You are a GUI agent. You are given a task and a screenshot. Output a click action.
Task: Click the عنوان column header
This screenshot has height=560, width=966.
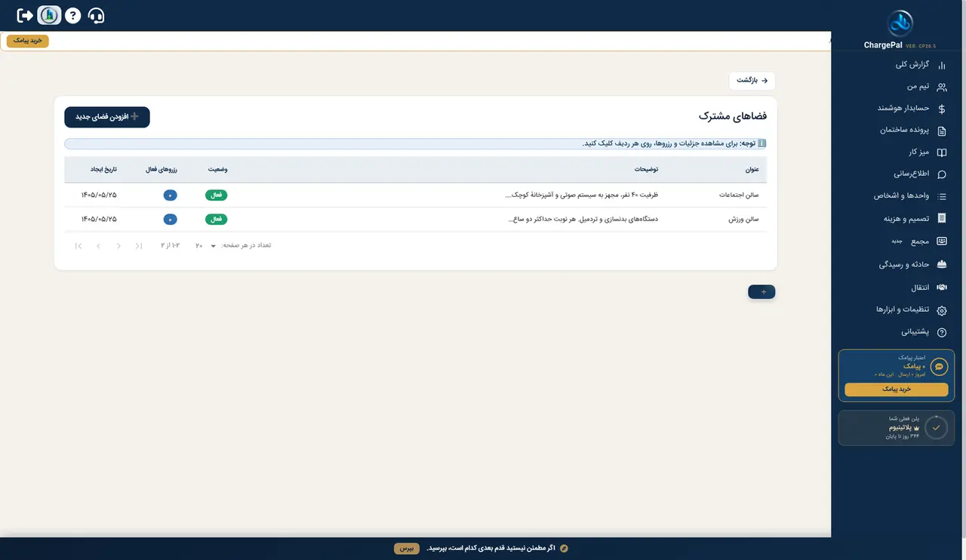click(752, 170)
